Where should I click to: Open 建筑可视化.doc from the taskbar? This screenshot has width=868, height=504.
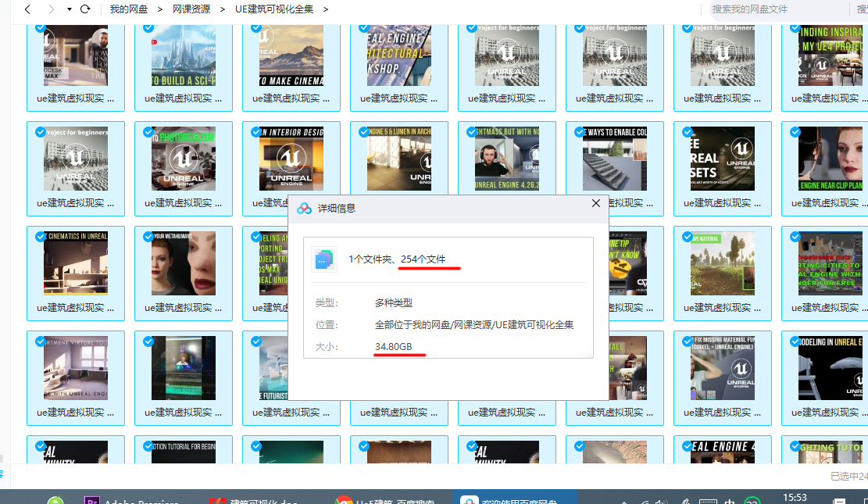point(254,500)
